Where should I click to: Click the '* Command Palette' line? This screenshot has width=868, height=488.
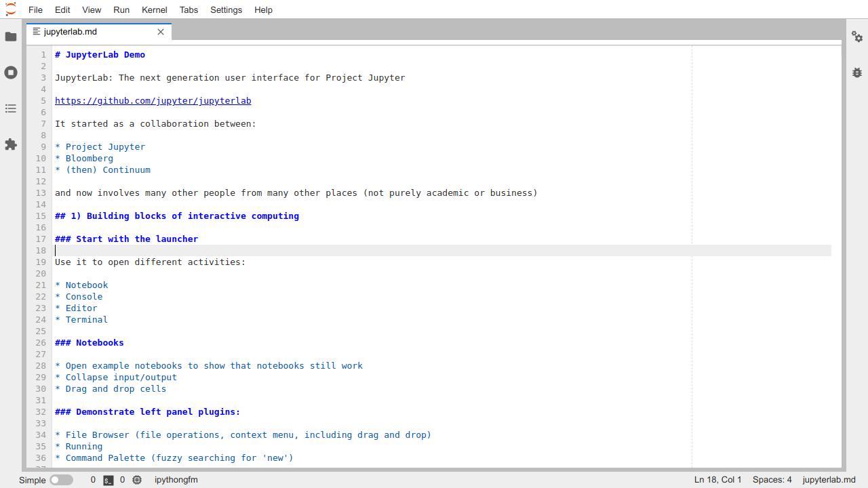174,457
